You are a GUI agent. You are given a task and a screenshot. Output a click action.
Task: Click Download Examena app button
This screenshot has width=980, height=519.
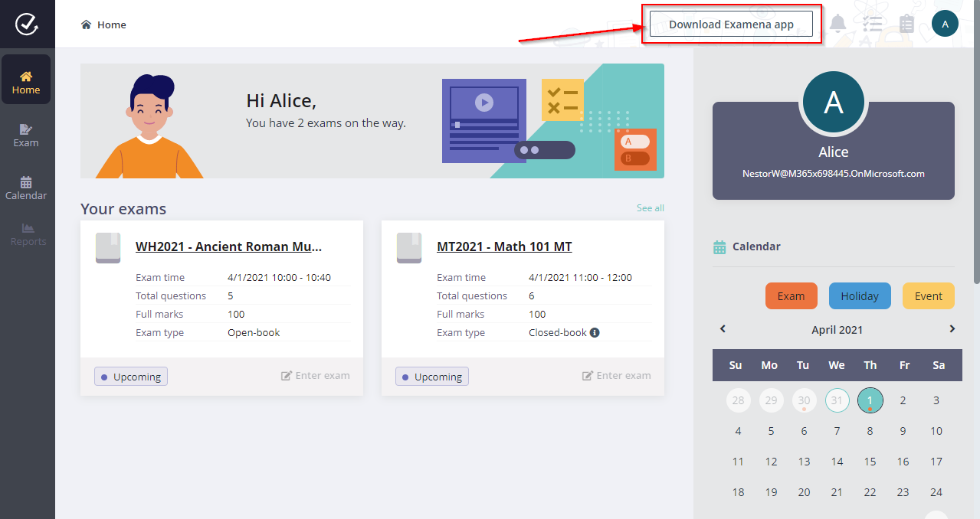(731, 24)
